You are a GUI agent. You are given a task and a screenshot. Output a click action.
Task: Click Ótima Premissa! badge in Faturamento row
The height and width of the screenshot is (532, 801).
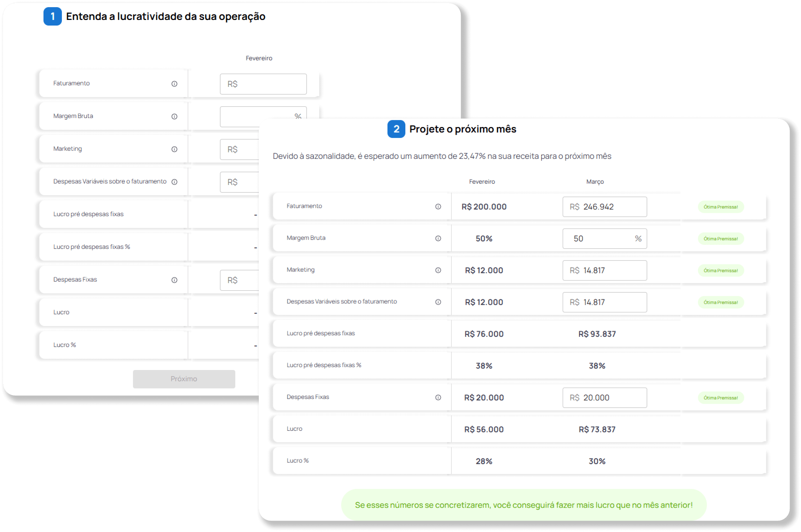click(x=720, y=207)
